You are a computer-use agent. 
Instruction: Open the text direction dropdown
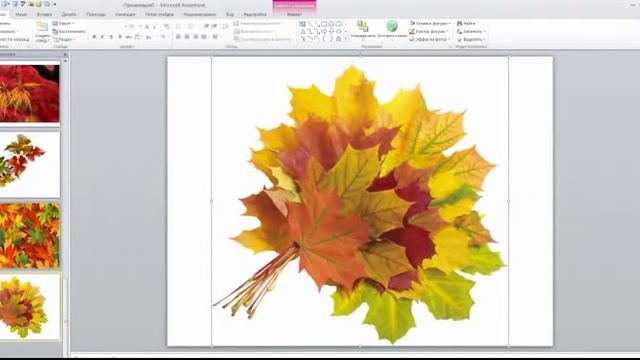coord(259,23)
